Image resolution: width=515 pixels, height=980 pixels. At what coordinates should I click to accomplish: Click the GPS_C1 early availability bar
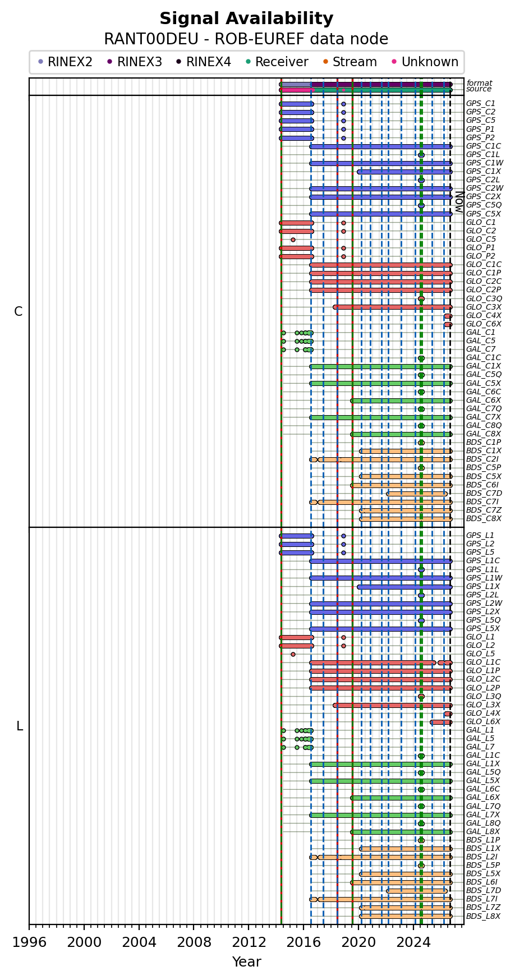pyautogui.click(x=296, y=104)
